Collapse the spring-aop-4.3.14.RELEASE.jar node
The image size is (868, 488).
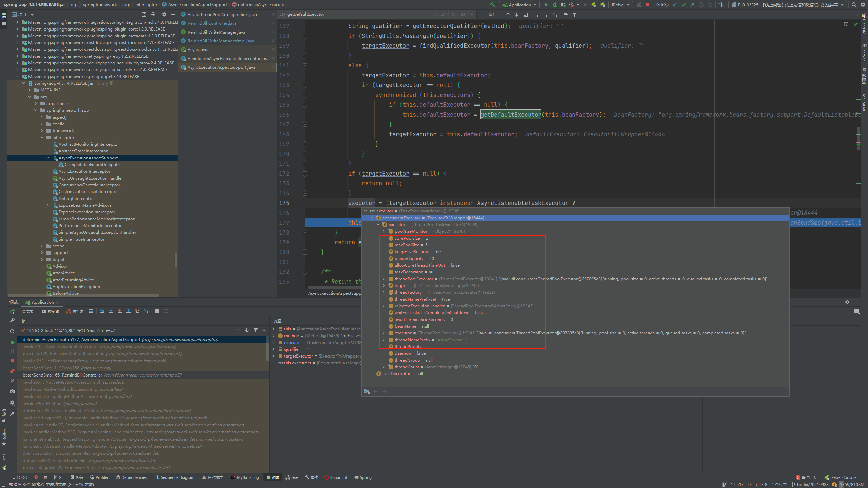[24, 83]
